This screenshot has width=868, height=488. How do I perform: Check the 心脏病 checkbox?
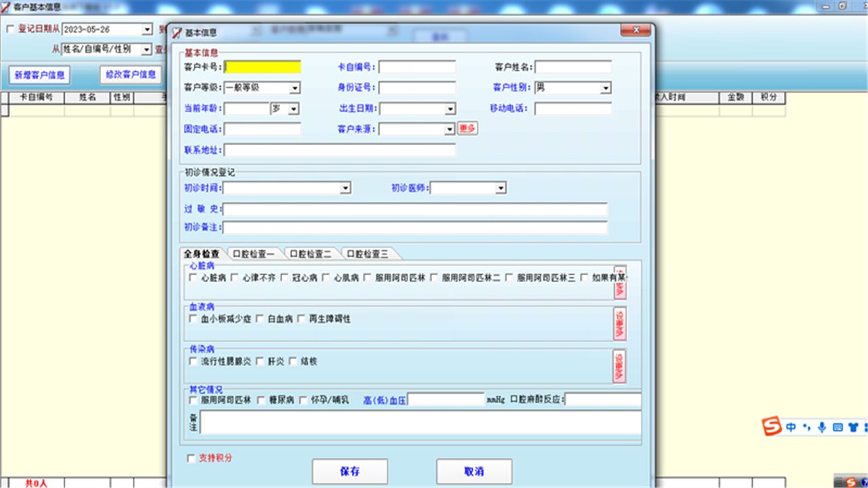193,278
